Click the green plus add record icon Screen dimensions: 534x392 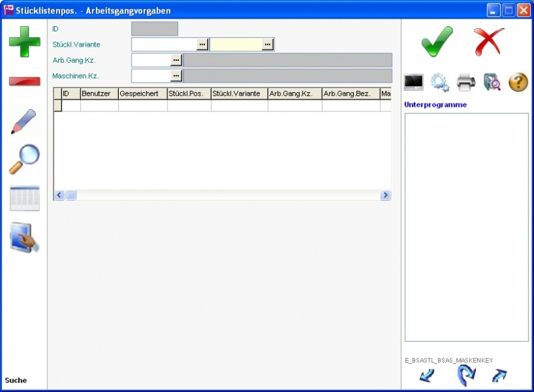(24, 41)
